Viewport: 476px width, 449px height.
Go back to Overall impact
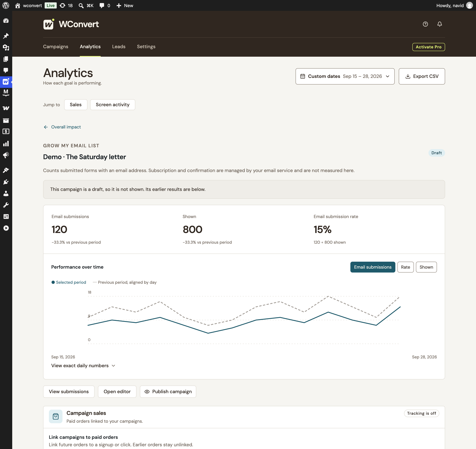pos(62,127)
